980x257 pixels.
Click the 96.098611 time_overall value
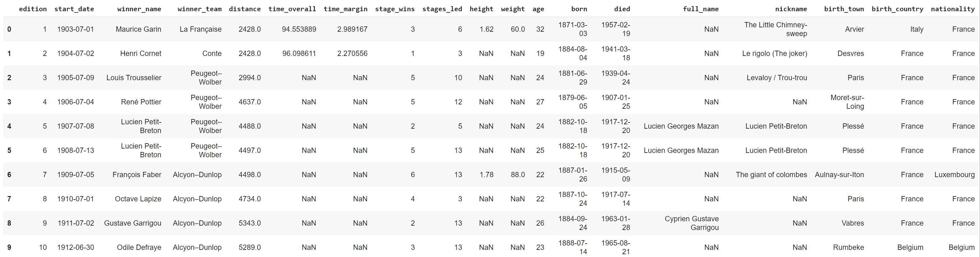299,53
